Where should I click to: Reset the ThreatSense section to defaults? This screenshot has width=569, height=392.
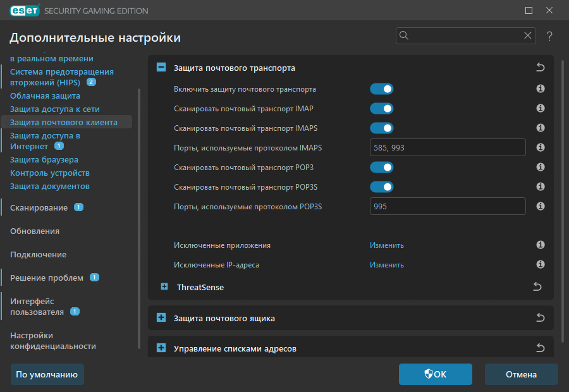pyautogui.click(x=537, y=287)
